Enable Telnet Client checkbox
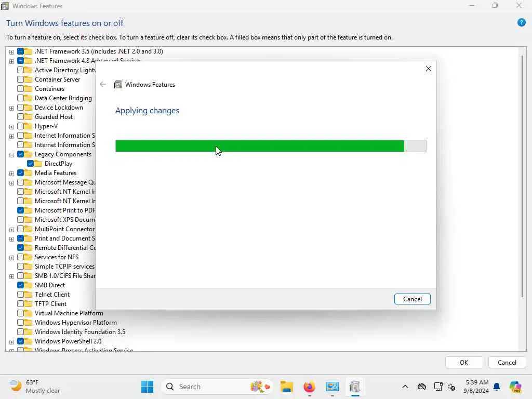Image resolution: width=532 pixels, height=399 pixels. (x=20, y=295)
